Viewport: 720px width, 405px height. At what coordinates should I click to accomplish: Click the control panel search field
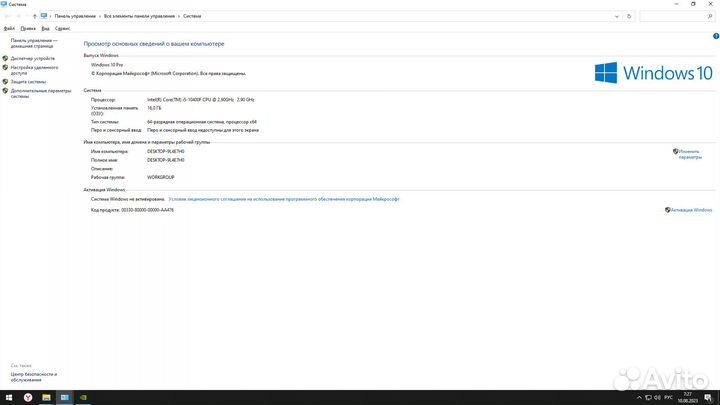pos(673,17)
